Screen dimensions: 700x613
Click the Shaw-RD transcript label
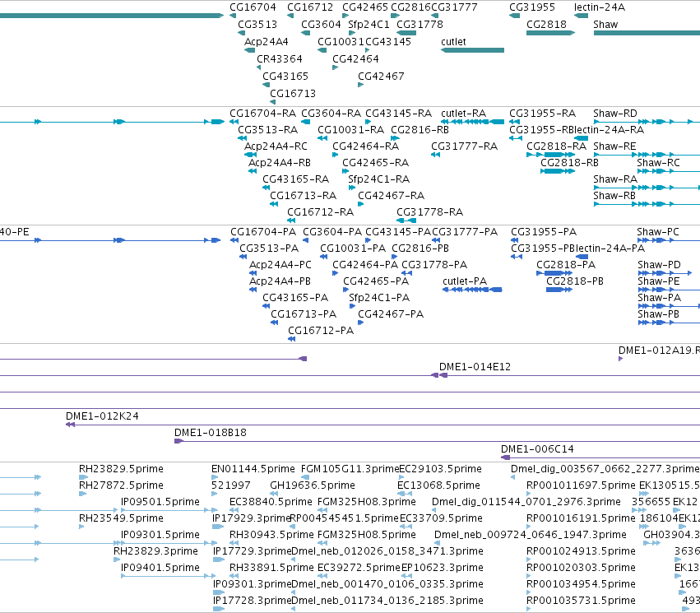(x=615, y=114)
